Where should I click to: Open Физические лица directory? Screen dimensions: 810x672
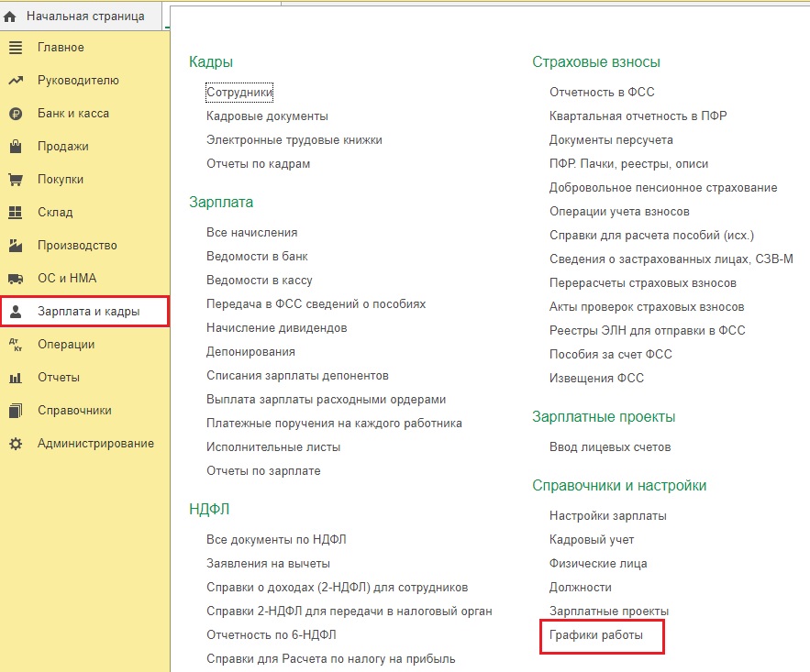pos(598,564)
